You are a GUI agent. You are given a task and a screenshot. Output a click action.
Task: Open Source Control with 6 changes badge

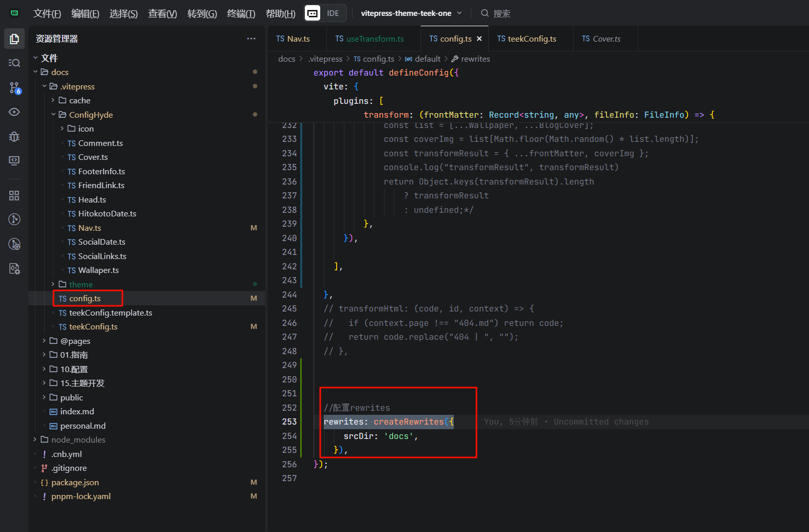tap(14, 88)
